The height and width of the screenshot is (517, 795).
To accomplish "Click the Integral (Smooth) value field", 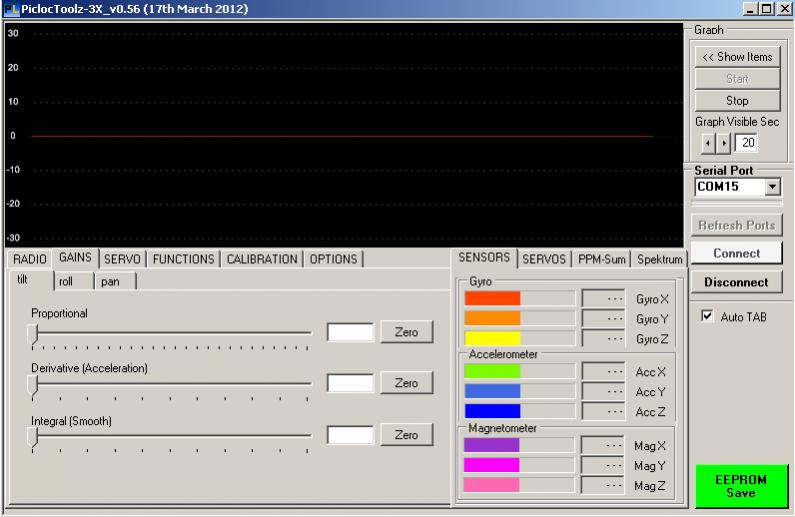I will [x=350, y=435].
